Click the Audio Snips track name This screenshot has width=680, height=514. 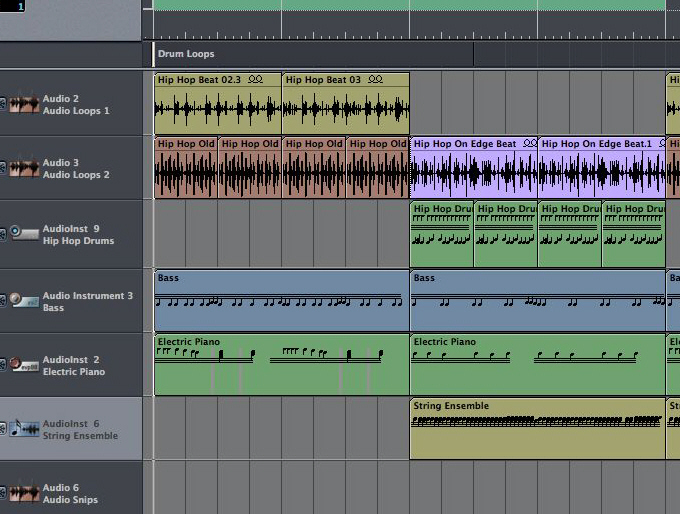70,500
